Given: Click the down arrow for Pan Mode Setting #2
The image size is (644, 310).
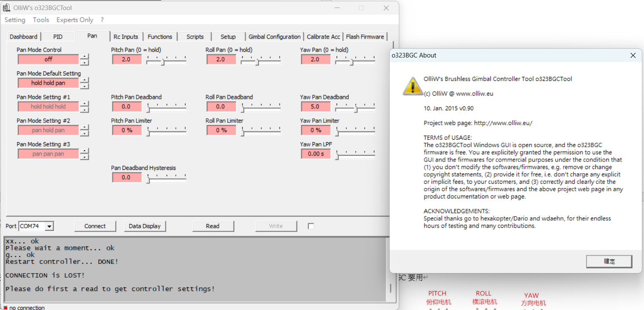Looking at the screenshot, I should [x=84, y=133].
